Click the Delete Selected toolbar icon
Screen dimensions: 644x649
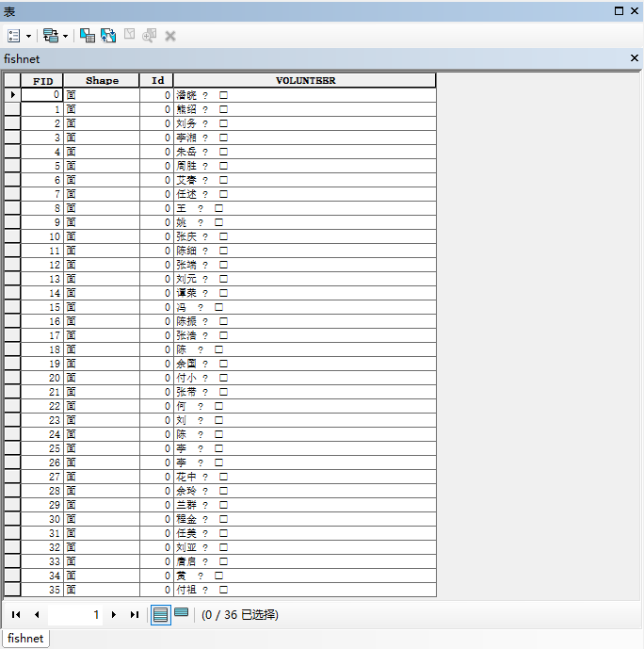point(170,36)
